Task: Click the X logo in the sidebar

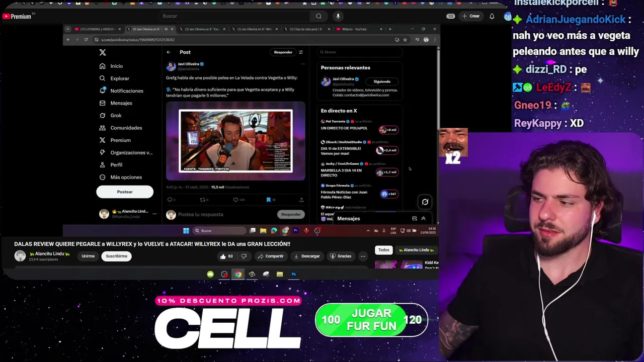Action: pos(103,52)
